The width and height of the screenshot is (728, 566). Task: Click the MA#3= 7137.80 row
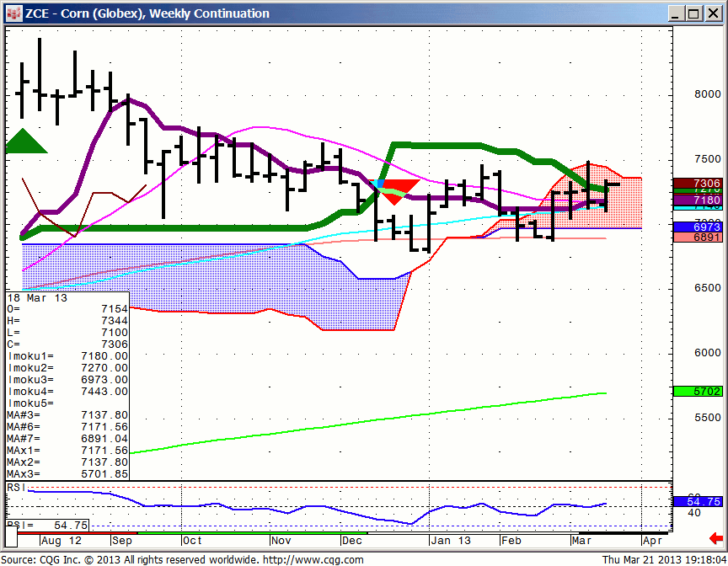tap(67, 414)
